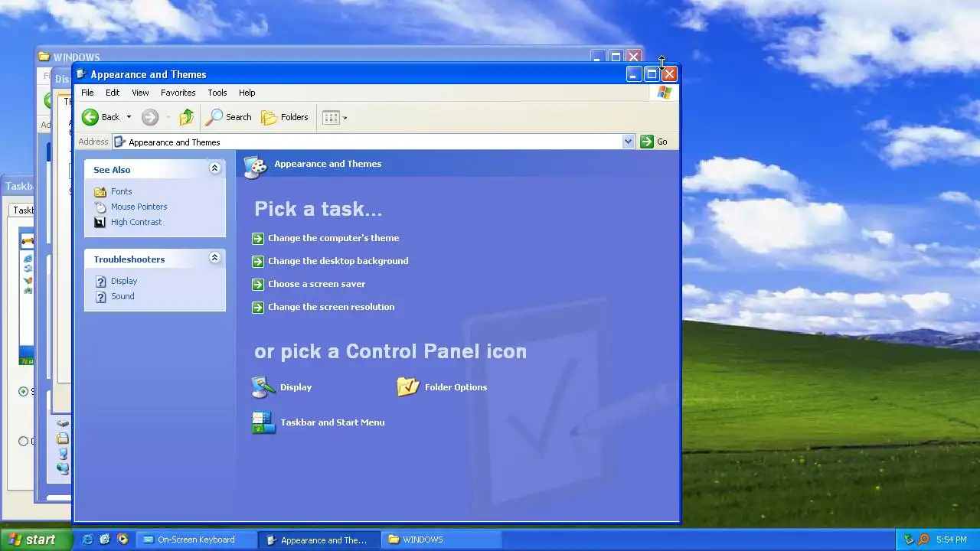Click the Display troubleshooter question icon

point(100,281)
